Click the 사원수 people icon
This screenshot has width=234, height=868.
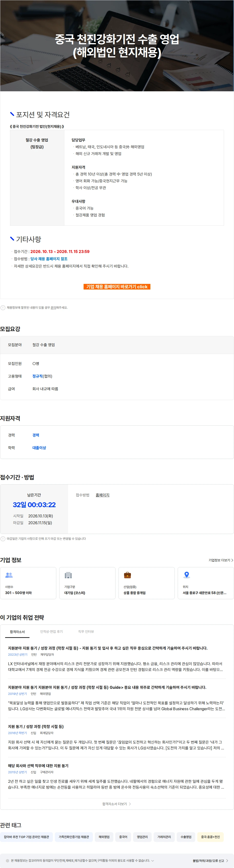click(x=9, y=575)
